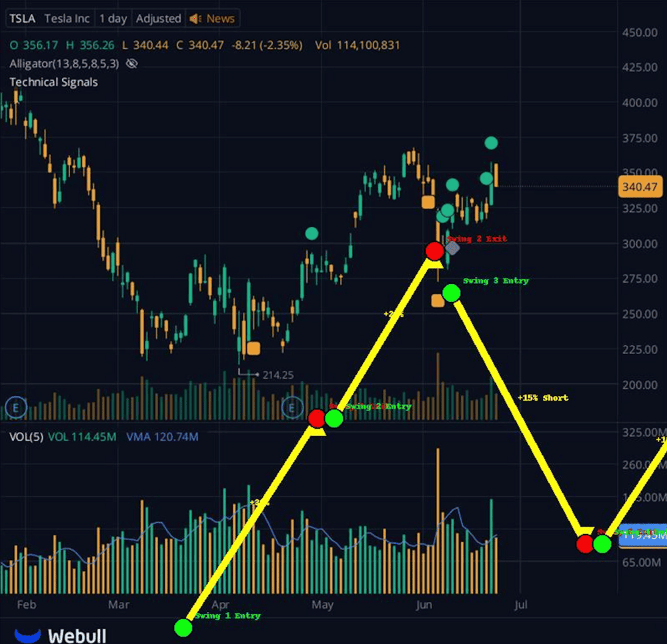Click the Mar date axis label
This screenshot has height=644, width=667.
119,605
